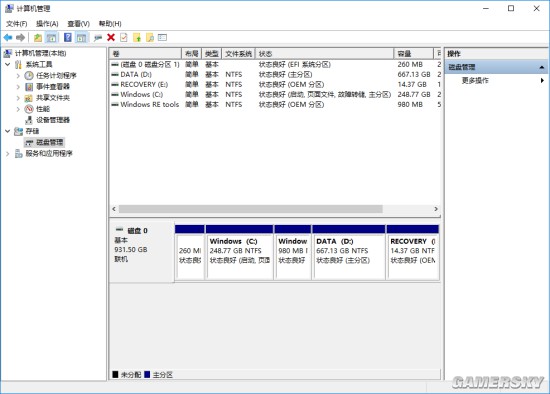550x394 pixels.
Task: Select 磁盘管理 under storage node
Action: coord(49,142)
